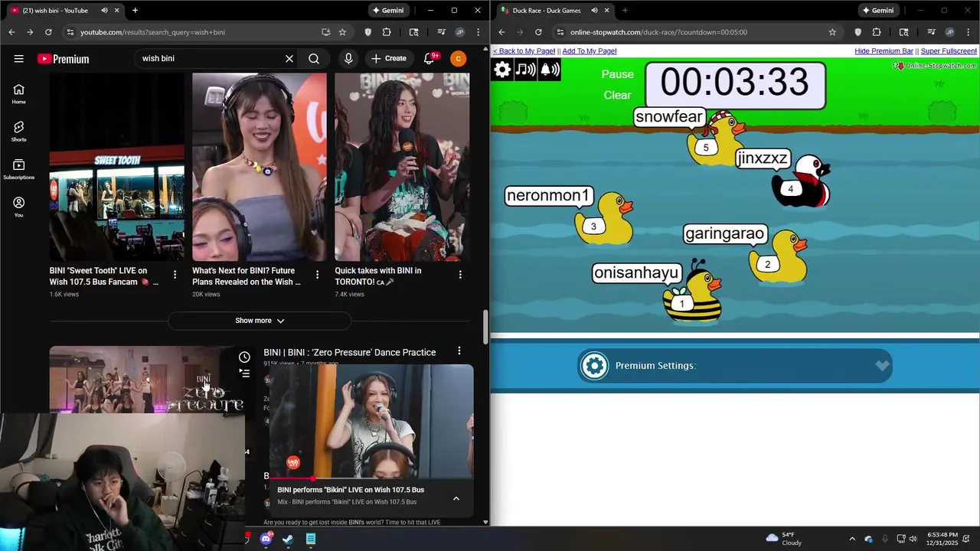The height and width of the screenshot is (551, 980).
Task: Mute the wish bini YouTube tab
Action: tap(104, 11)
